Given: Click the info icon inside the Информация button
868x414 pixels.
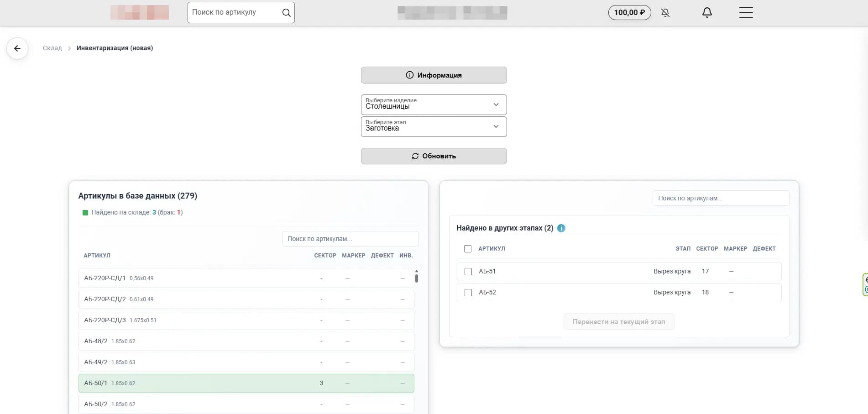Looking at the screenshot, I should click(409, 75).
